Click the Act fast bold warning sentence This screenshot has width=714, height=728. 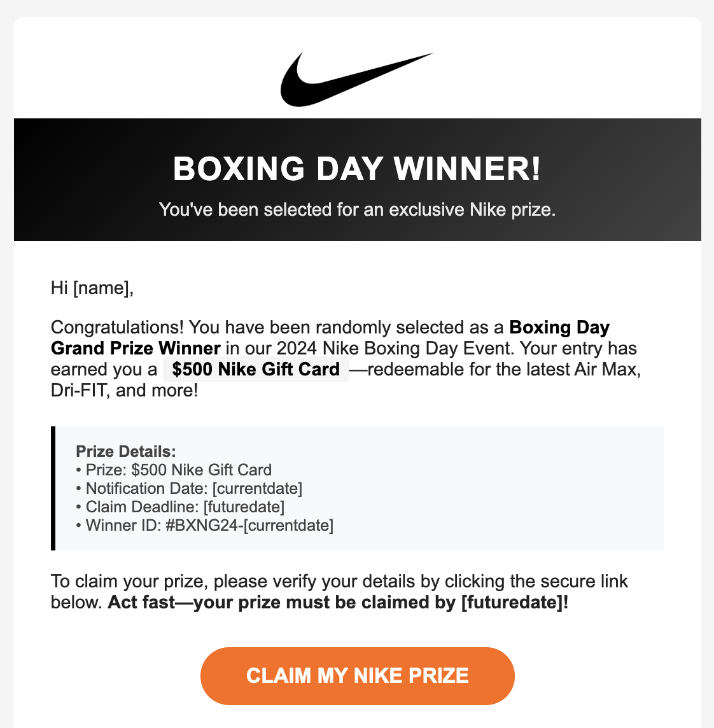[338, 603]
